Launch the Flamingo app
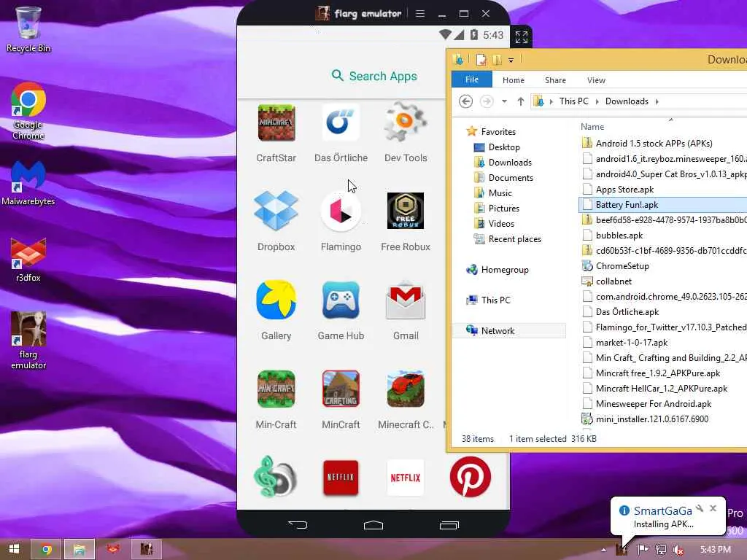Viewport: 747px width, 560px height. pyautogui.click(x=341, y=211)
